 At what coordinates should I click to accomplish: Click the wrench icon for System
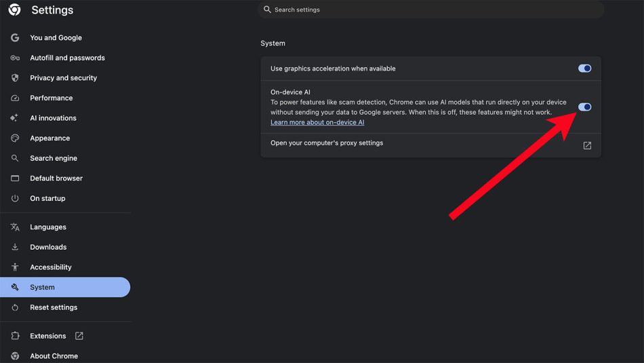coord(15,287)
